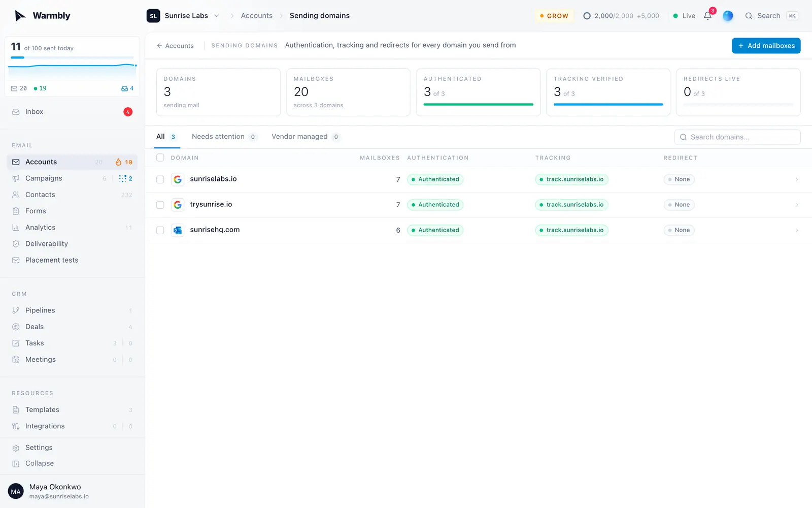Viewport: 812px width, 508px height.
Task: Click the Authenticated progress bar
Action: tap(478, 105)
